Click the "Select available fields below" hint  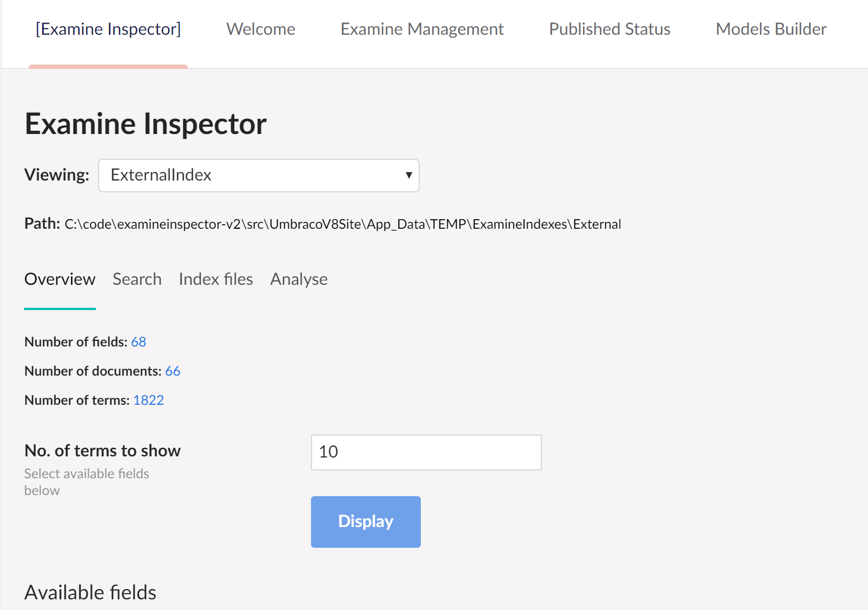(87, 482)
